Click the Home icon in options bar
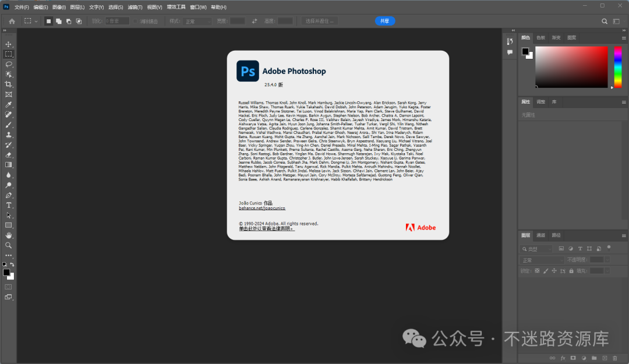 coord(12,22)
